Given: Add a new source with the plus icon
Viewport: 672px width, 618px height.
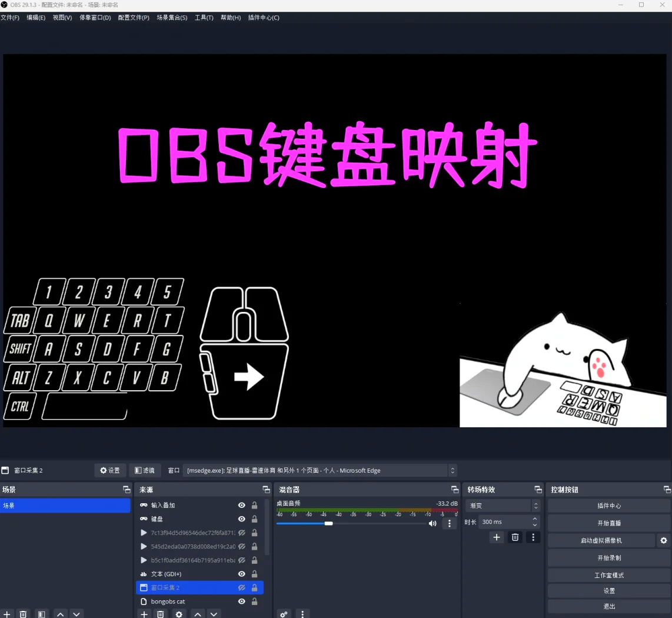Looking at the screenshot, I should click(x=144, y=614).
